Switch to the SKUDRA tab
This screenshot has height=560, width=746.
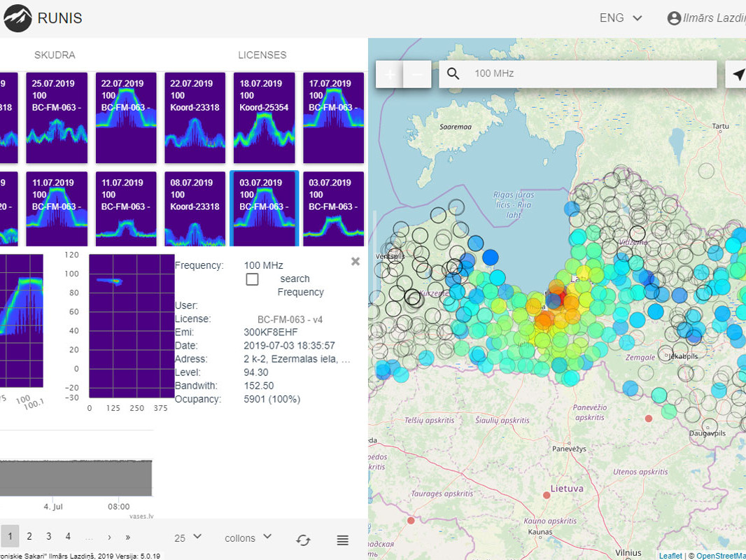55,55
